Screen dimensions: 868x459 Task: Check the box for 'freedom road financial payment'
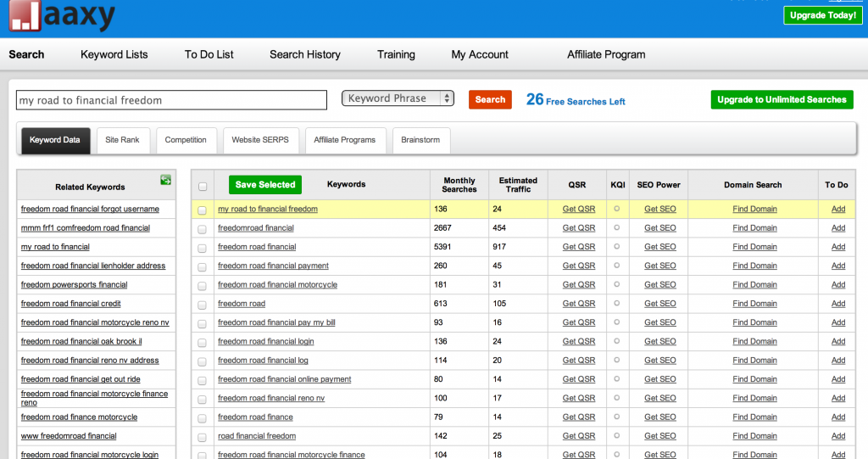(x=202, y=266)
